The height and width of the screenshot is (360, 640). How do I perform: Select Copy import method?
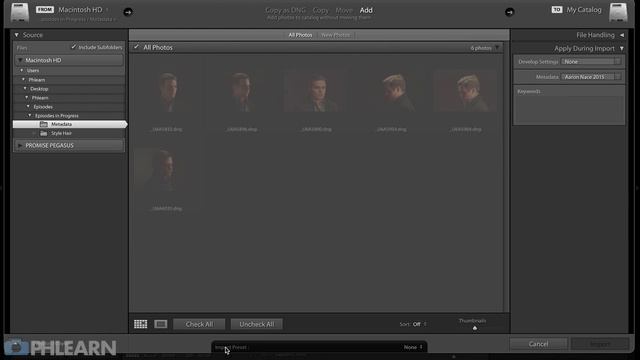320,10
